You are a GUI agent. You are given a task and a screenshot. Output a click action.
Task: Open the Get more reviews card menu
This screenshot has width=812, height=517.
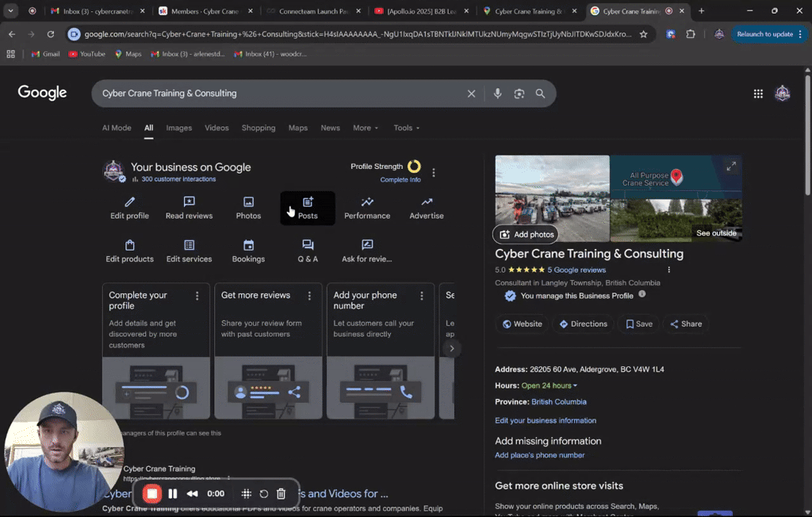click(x=309, y=296)
